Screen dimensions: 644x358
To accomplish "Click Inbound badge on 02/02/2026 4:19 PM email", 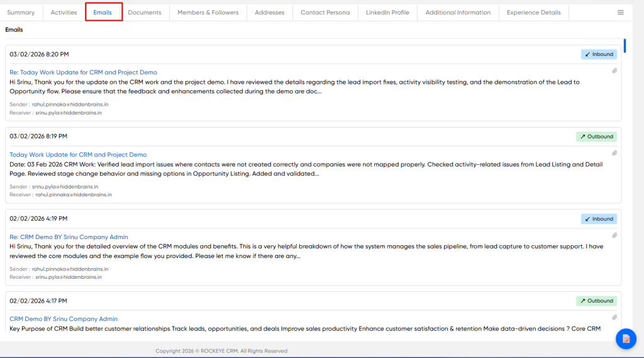I will 599,219.
